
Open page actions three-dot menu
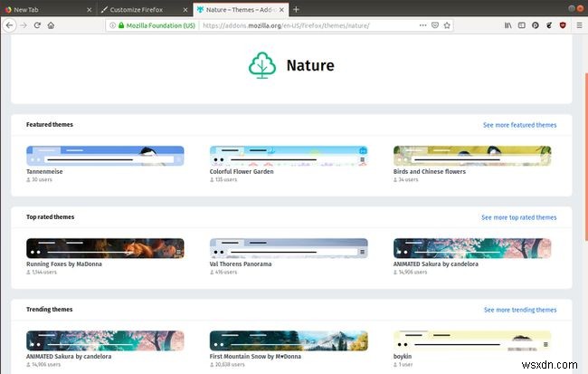[x=422, y=25]
